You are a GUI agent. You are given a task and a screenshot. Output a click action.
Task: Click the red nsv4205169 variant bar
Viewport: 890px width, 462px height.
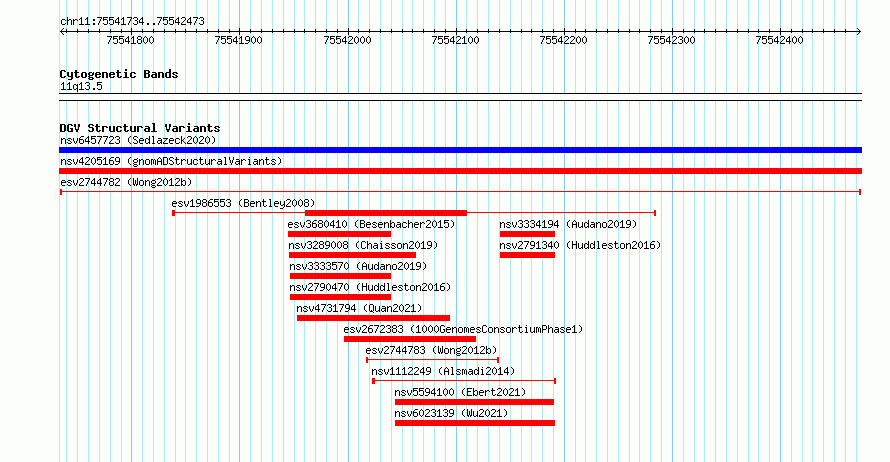click(460, 171)
